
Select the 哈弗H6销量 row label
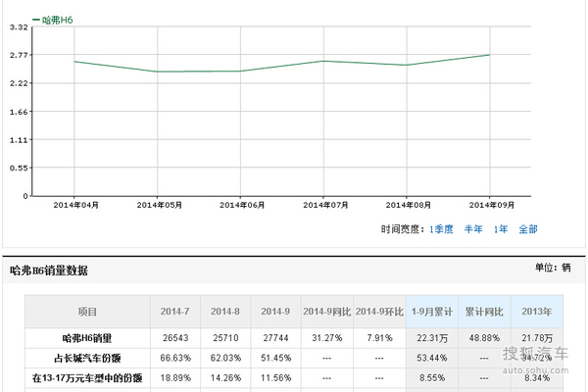pos(87,338)
